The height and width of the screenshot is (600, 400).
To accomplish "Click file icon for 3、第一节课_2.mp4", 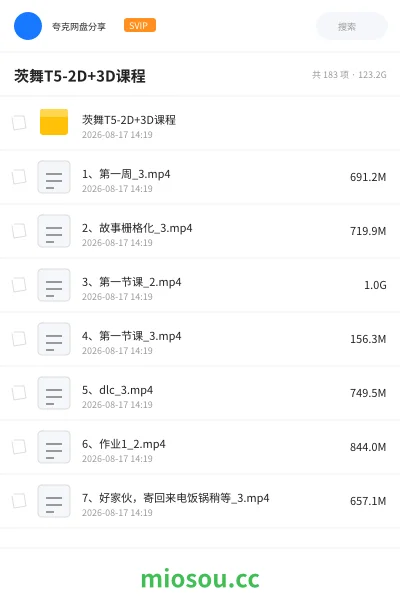I will [54, 285].
